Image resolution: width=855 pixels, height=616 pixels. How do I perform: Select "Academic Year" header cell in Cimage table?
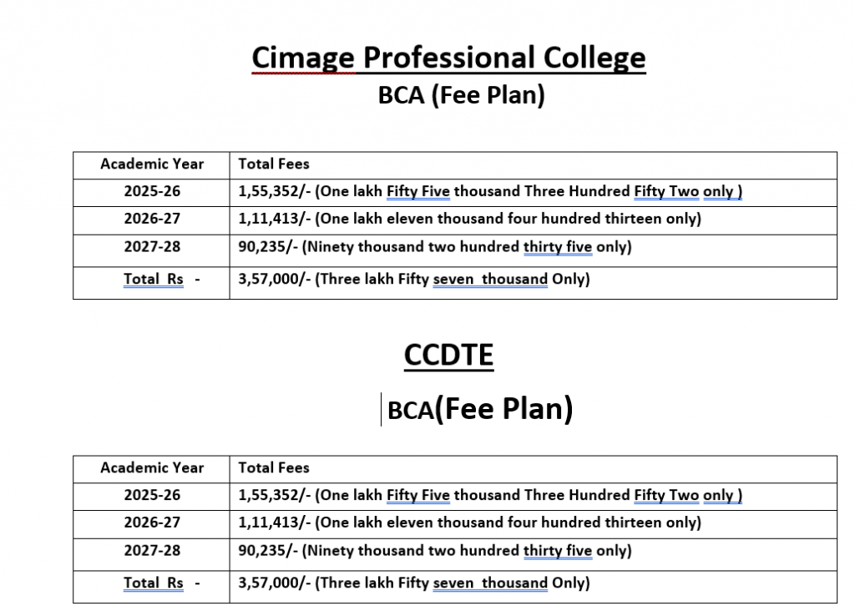click(x=152, y=164)
